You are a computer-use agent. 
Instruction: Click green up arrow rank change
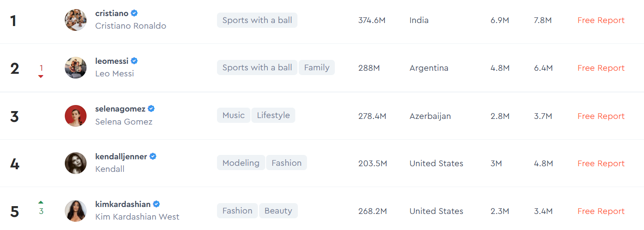tap(41, 202)
